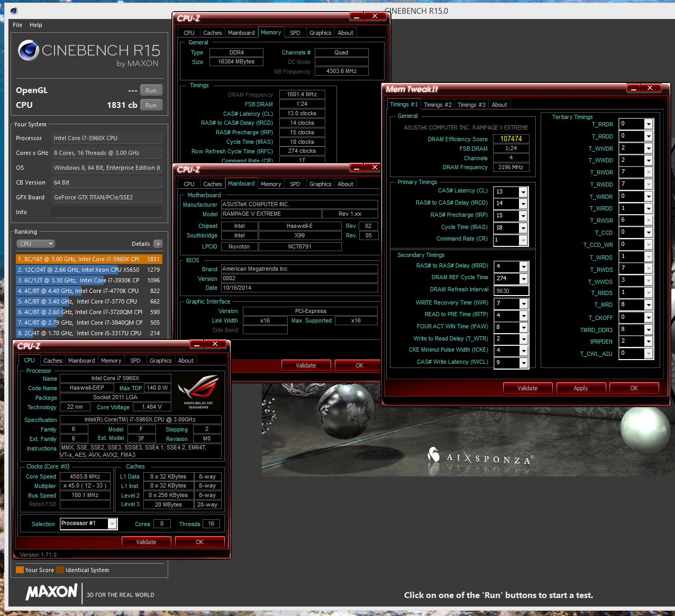Open the TMRD_DDR3 dropdown
Viewport: 675px width, 616px height.
pyautogui.click(x=648, y=329)
